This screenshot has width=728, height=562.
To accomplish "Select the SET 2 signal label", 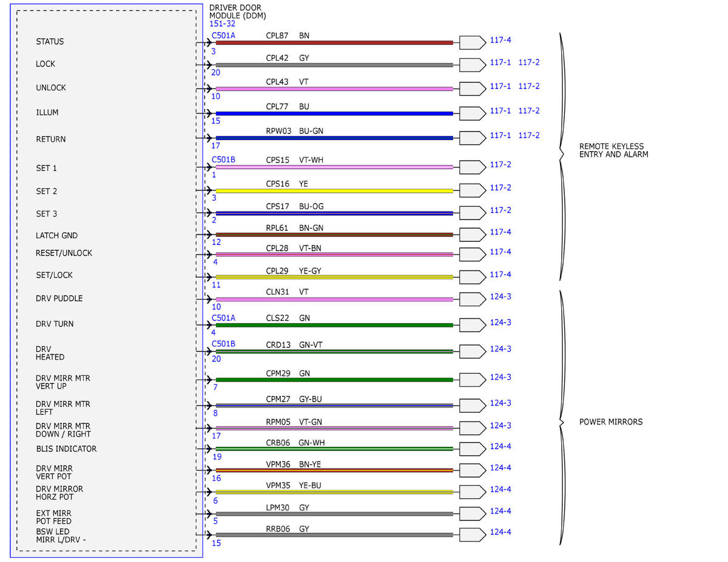I will [x=46, y=192].
